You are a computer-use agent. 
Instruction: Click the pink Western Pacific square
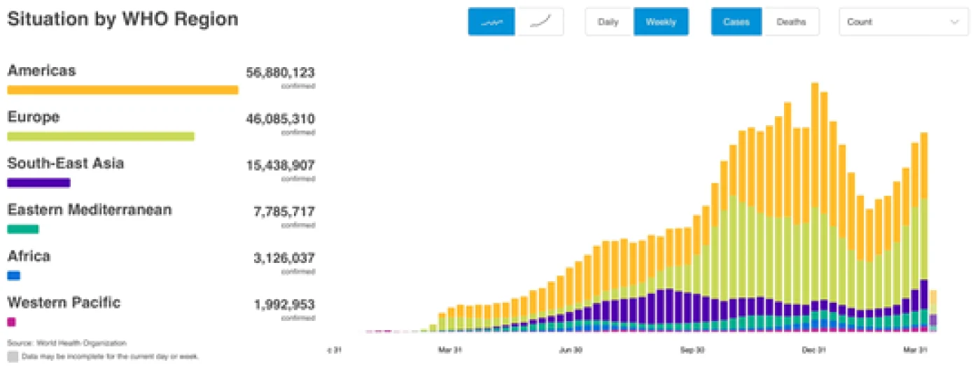click(x=11, y=322)
